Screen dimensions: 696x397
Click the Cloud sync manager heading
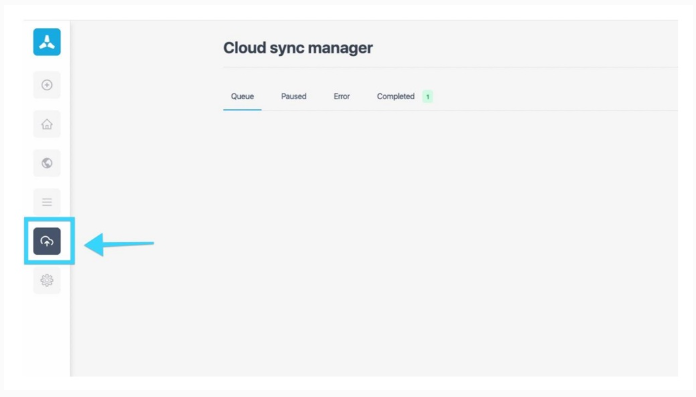[x=298, y=48]
